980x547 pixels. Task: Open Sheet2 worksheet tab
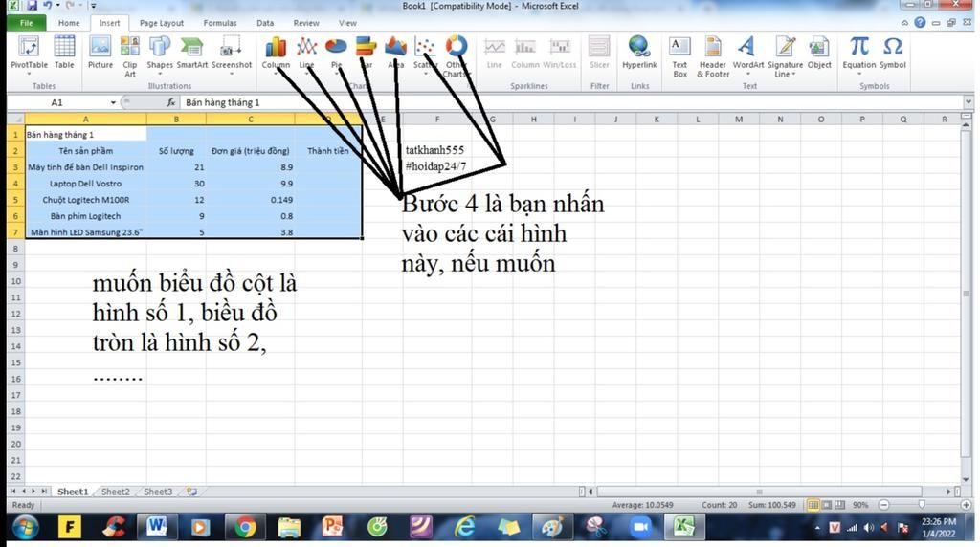[116, 492]
